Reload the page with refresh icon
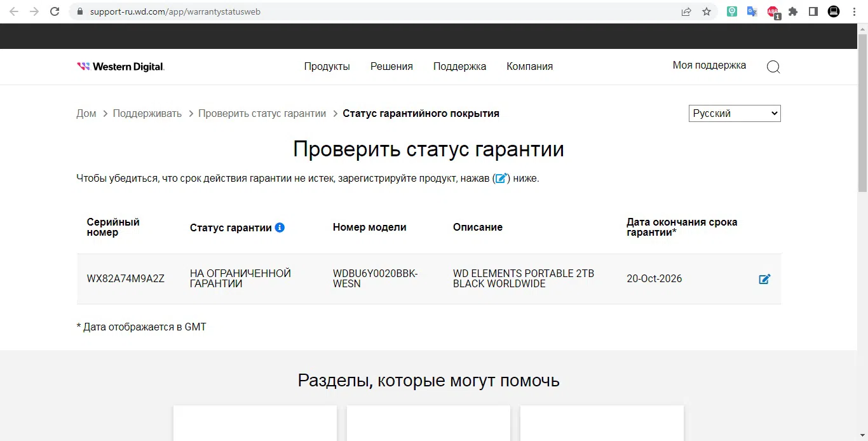 pyautogui.click(x=55, y=11)
